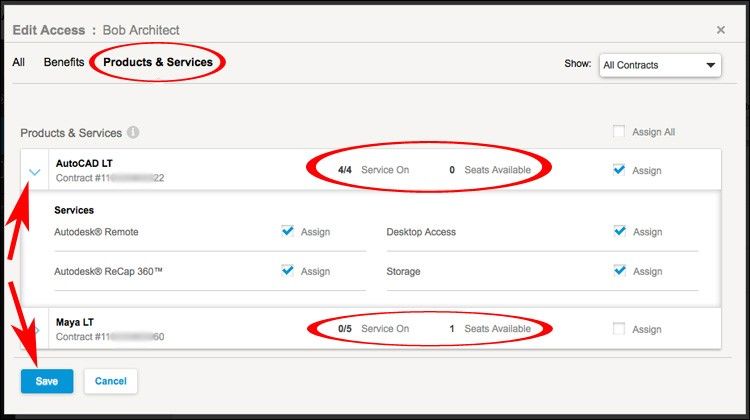Expand the Maya LT row
Viewport: 750px width, 420px height.
(x=37, y=330)
